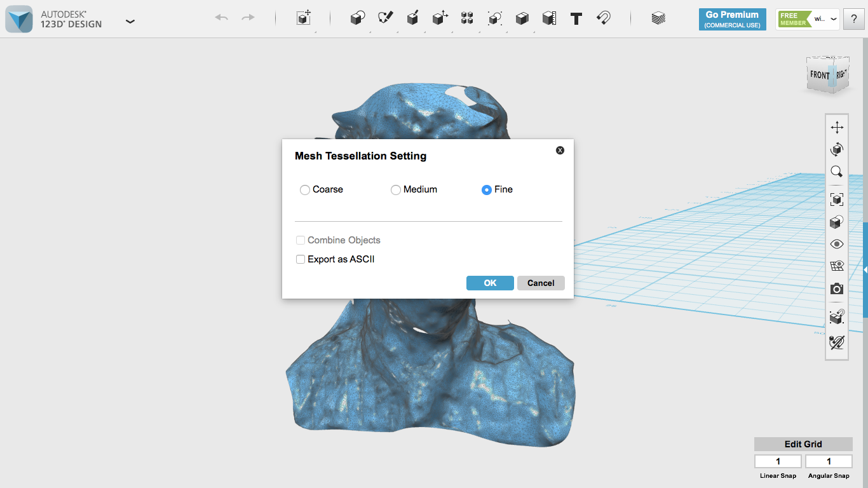Select the Zoom magnifier tool
868x488 pixels.
[x=837, y=172]
